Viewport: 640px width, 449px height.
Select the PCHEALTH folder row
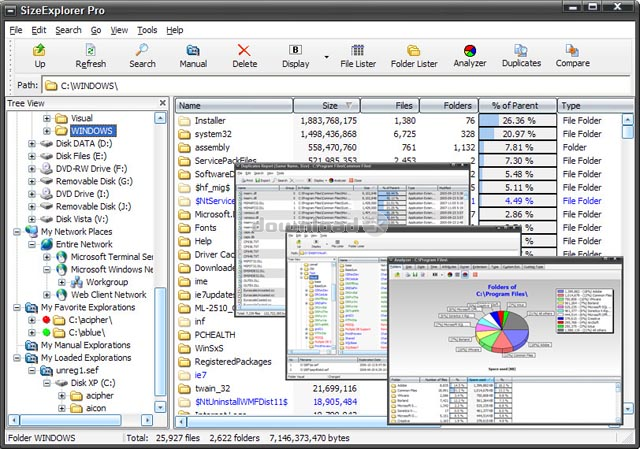click(x=215, y=335)
